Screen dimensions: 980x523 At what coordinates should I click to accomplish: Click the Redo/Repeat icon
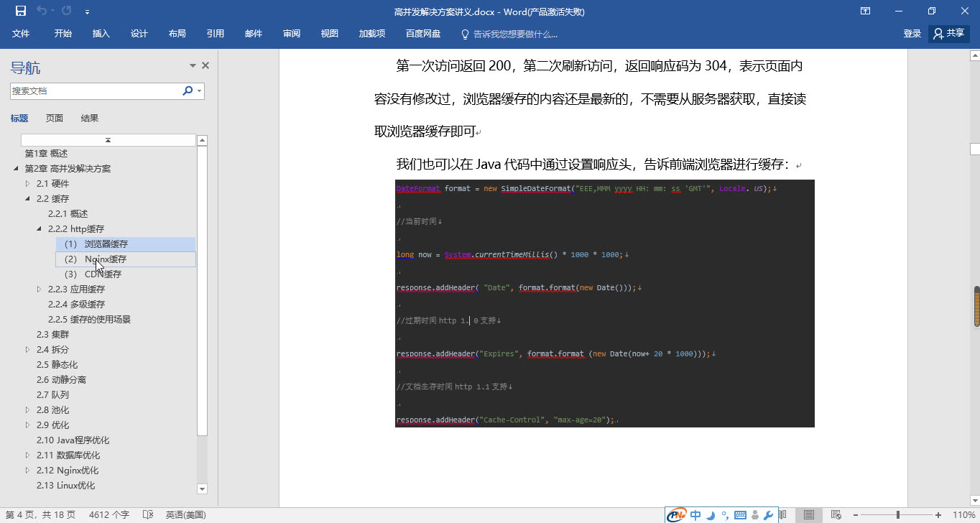[66, 11]
